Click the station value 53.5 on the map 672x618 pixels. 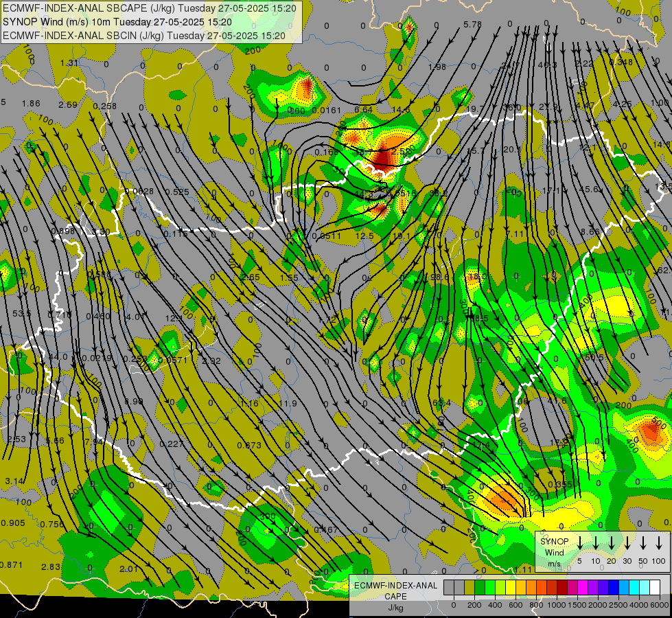pyautogui.click(x=21, y=314)
